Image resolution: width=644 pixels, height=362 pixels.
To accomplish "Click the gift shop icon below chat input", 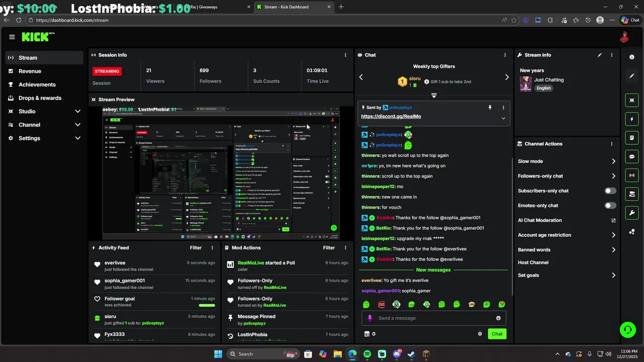I will click(x=367, y=334).
